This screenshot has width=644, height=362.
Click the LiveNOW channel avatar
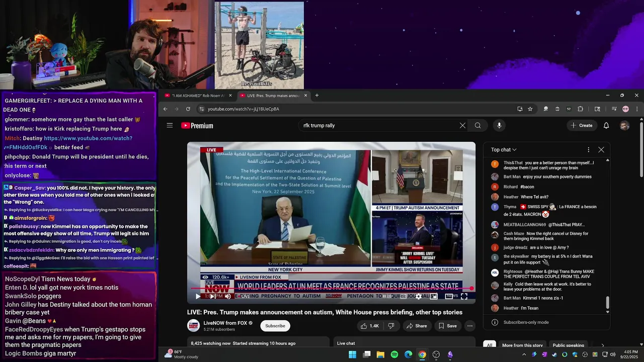(194, 326)
